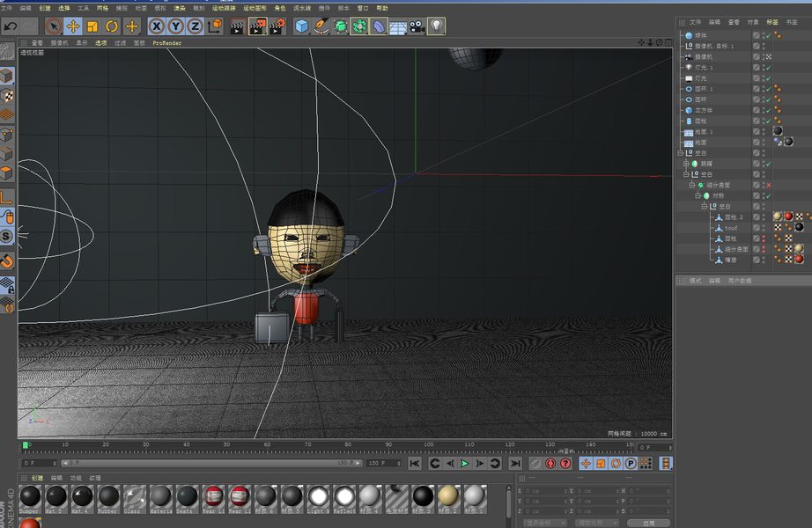Activate the Rotate tool
812x528 pixels.
pos(111,26)
